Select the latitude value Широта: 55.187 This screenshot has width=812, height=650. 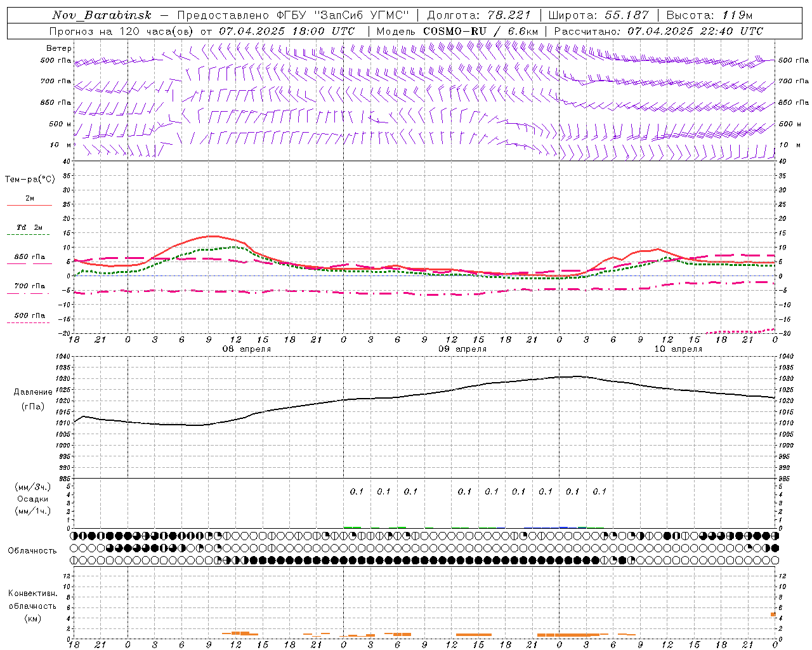click(598, 15)
